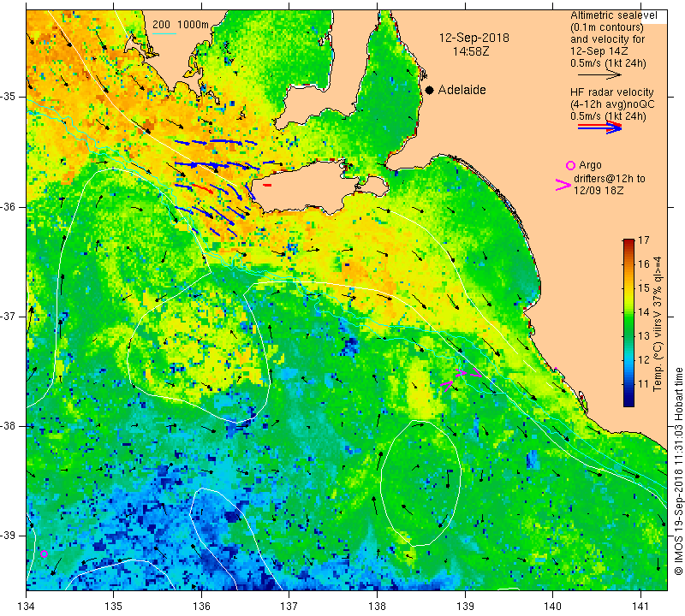Viewport: 685px width, 616px height.
Task: Click the magenta drifter arrow legend symbol
Action: point(563,185)
